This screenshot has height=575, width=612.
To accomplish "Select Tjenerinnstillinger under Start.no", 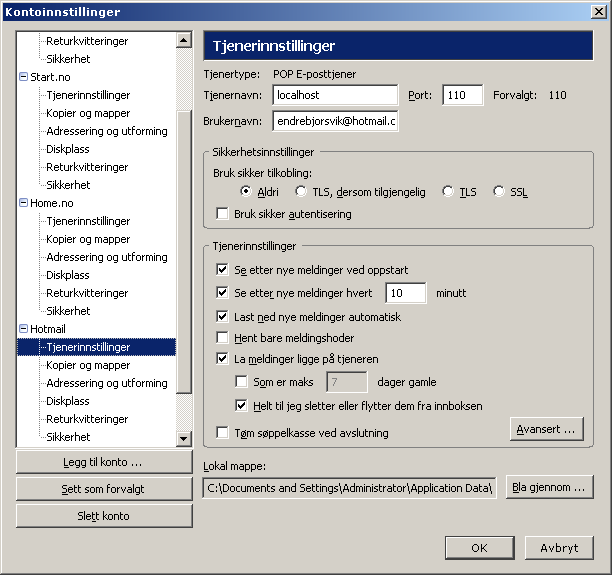I will (88, 95).
